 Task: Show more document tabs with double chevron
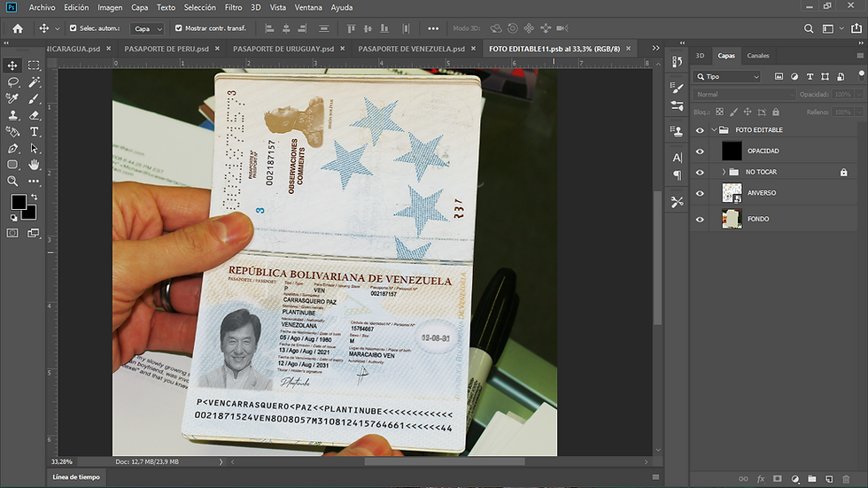pos(655,48)
